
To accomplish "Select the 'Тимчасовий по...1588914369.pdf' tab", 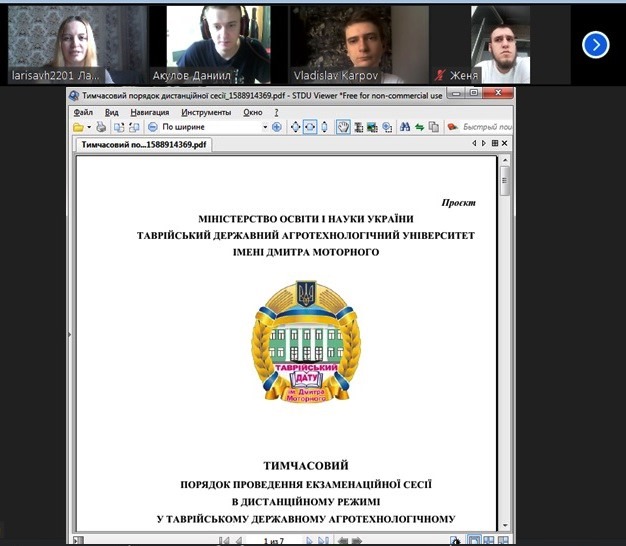I will pos(143,144).
